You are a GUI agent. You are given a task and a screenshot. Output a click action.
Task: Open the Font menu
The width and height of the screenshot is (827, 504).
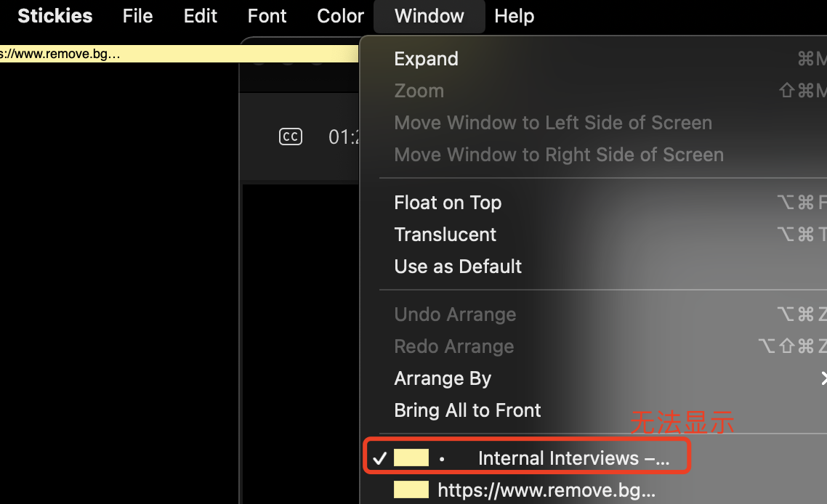(x=267, y=16)
